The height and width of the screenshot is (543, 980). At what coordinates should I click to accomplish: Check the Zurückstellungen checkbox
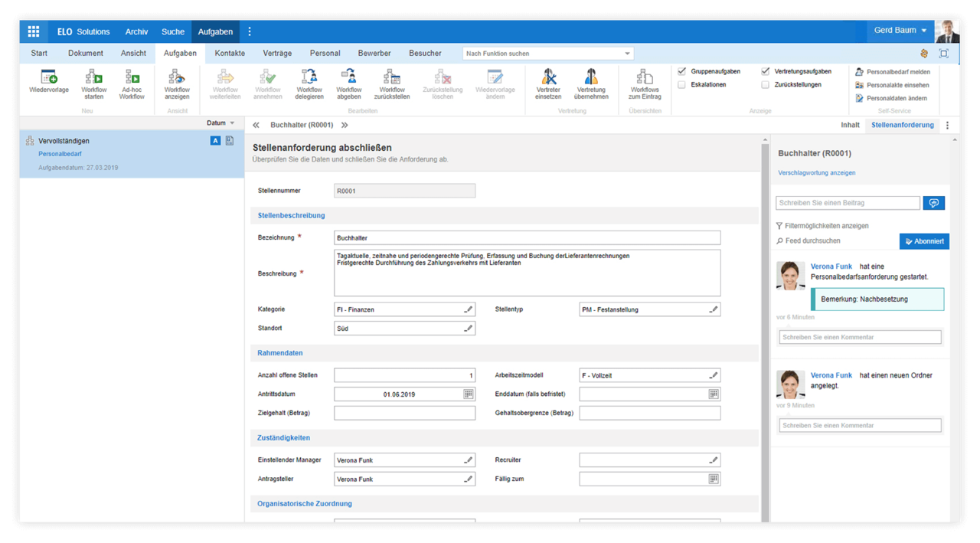pyautogui.click(x=766, y=85)
